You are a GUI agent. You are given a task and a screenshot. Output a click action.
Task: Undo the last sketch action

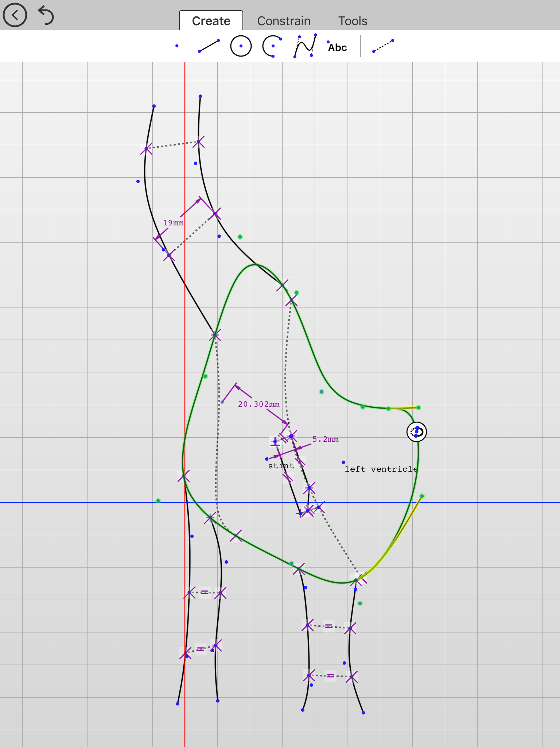point(46,15)
